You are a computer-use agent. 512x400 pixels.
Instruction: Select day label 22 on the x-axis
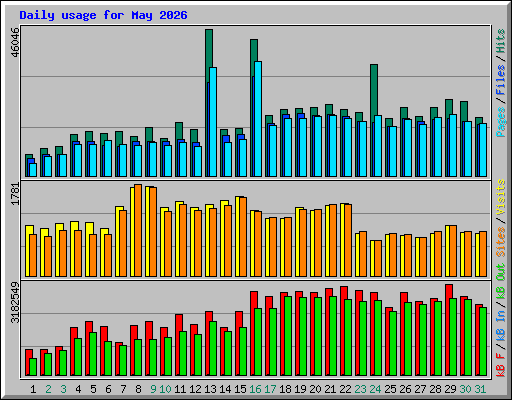(x=345, y=389)
